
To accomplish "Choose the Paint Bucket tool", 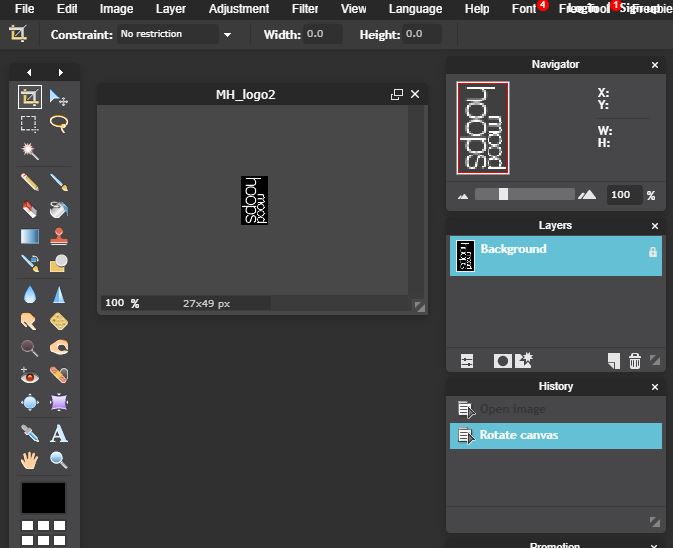I will 59,210.
